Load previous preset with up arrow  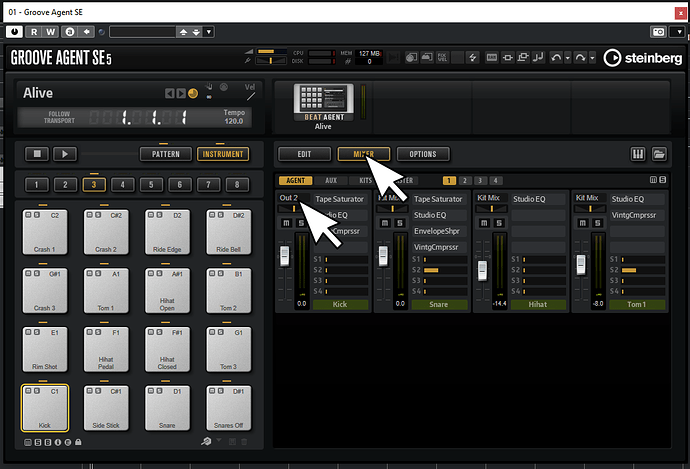click(184, 32)
